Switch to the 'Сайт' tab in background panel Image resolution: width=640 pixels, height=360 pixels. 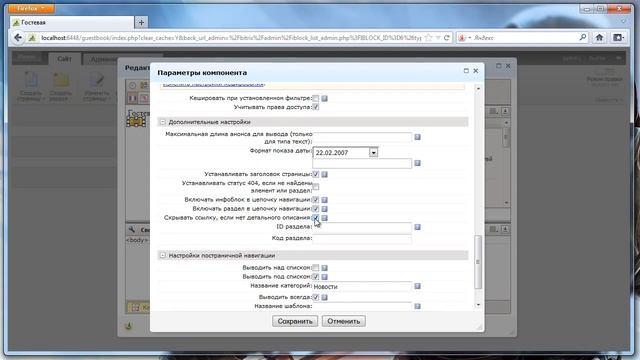click(x=64, y=59)
